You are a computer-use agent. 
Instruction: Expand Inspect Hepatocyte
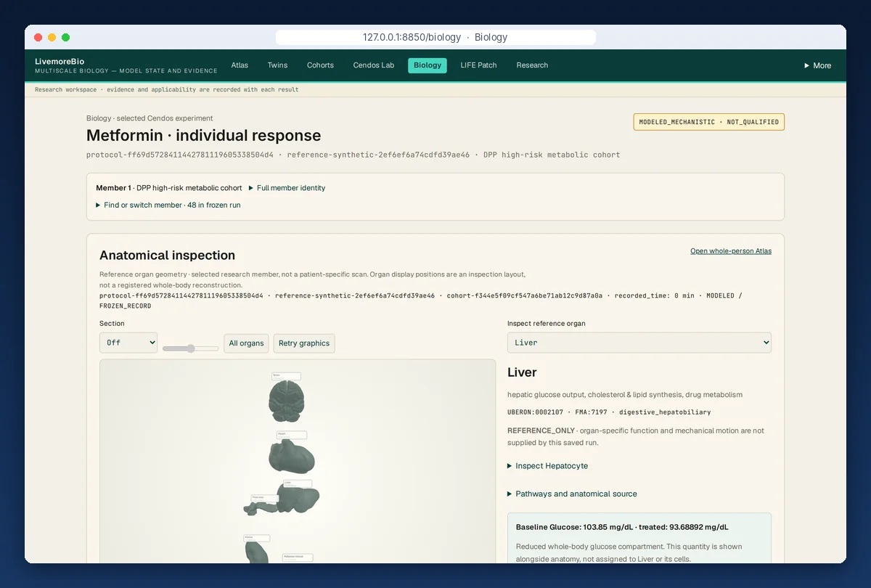click(547, 466)
